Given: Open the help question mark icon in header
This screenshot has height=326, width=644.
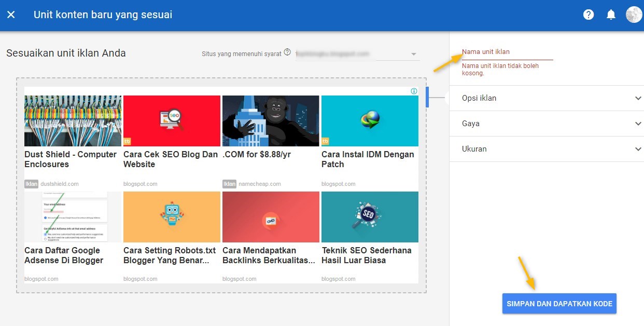Looking at the screenshot, I should coord(589,15).
